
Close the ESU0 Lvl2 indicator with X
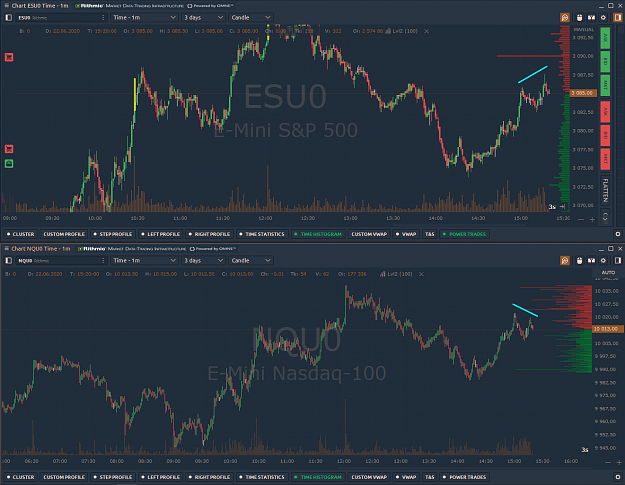click(426, 31)
